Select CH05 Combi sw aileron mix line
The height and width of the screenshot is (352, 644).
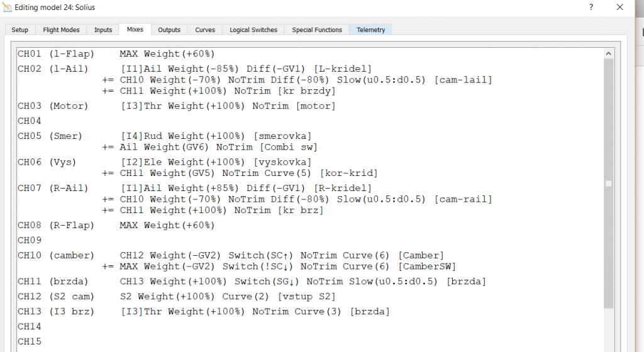[x=218, y=147]
